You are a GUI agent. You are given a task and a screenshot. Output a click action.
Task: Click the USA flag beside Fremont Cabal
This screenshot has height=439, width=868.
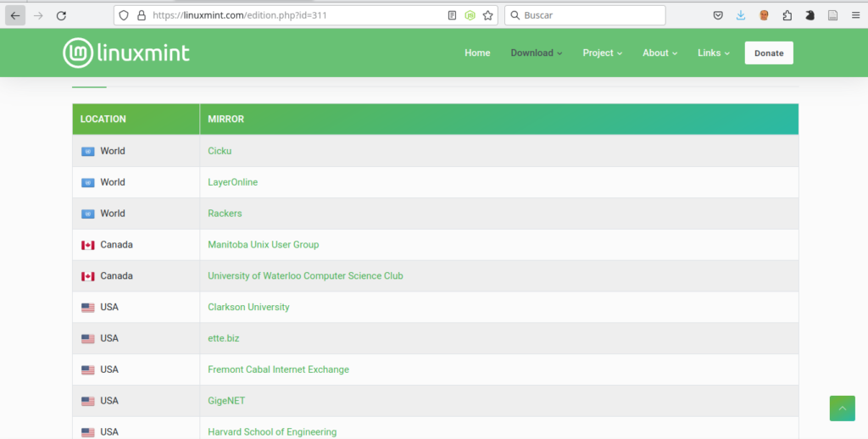[x=88, y=370]
